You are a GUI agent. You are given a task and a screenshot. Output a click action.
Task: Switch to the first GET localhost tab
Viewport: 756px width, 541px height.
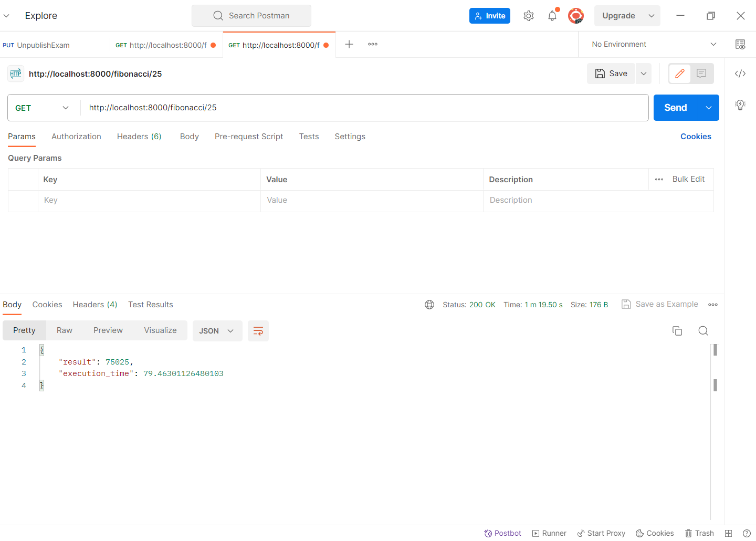165,45
